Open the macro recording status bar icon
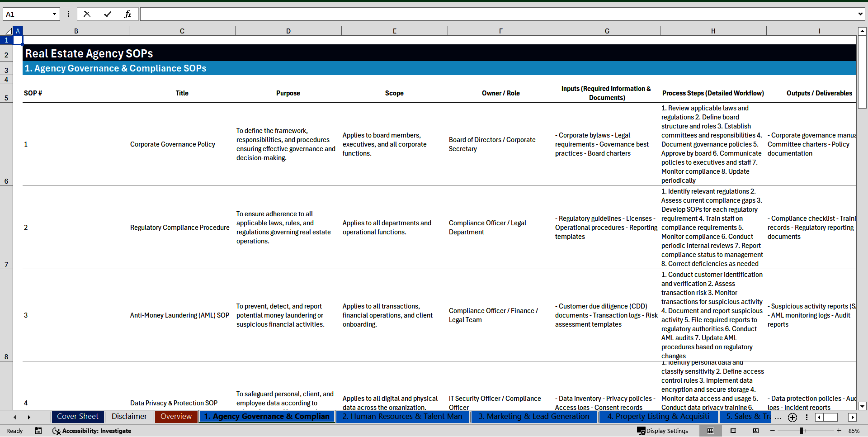 (38, 431)
